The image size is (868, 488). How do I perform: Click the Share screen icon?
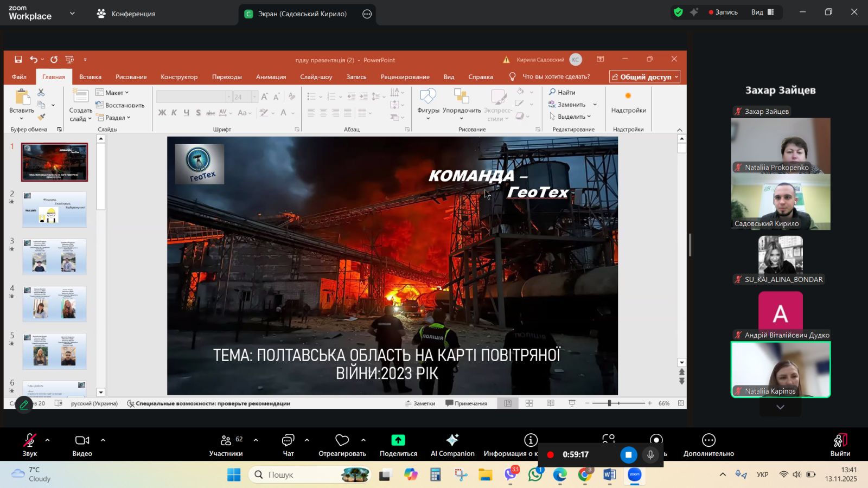coord(398,440)
